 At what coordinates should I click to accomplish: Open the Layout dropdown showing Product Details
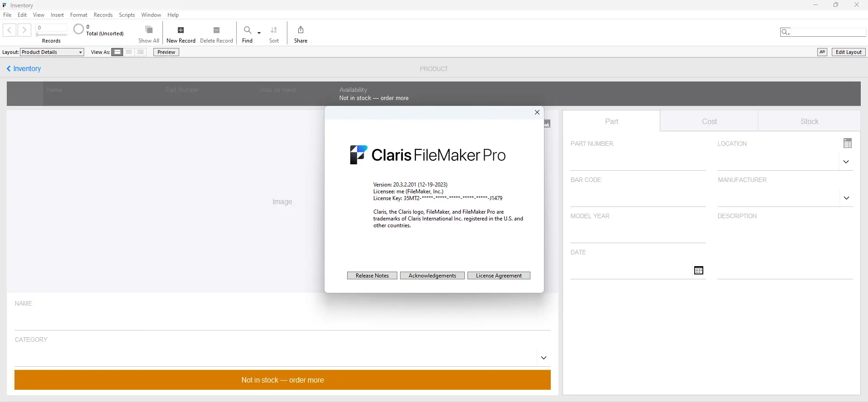tap(52, 52)
